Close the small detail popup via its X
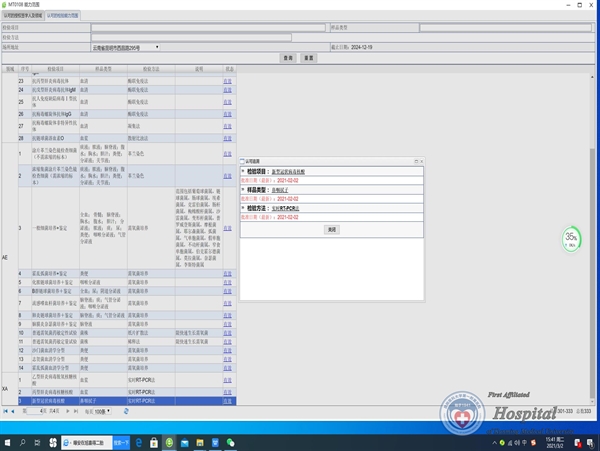Image resolution: width=600 pixels, height=451 pixels. click(x=421, y=161)
